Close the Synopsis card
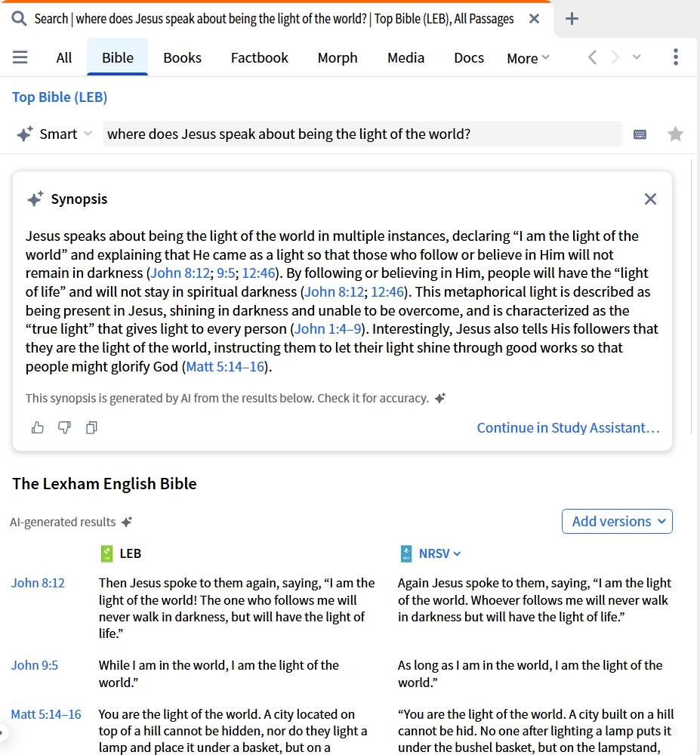This screenshot has width=700, height=755. 650,199
